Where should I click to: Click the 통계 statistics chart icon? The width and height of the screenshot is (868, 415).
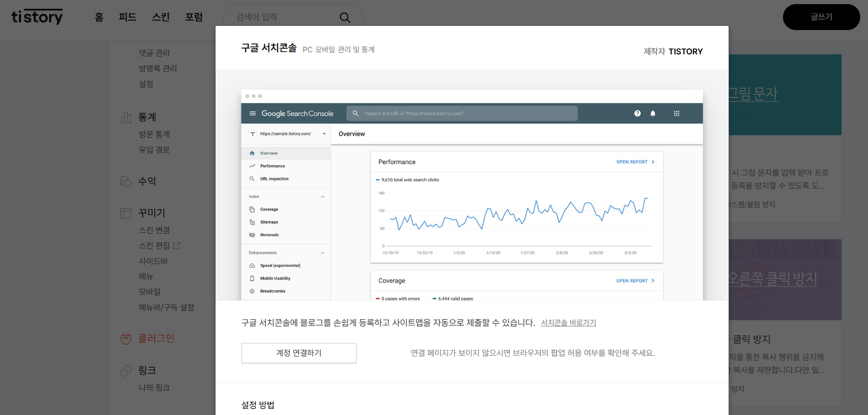[x=126, y=118]
